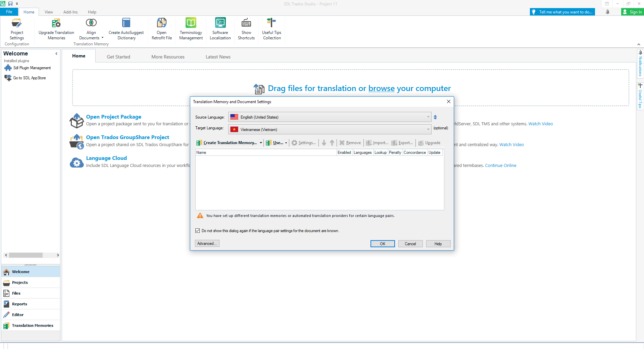Click Upgrade Translation Memories icon

tap(56, 23)
